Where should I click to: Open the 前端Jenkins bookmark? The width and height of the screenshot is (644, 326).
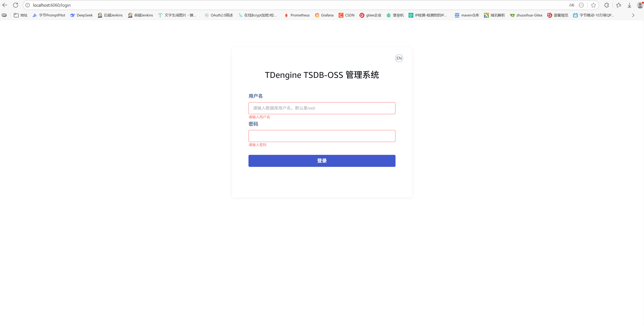141,15
